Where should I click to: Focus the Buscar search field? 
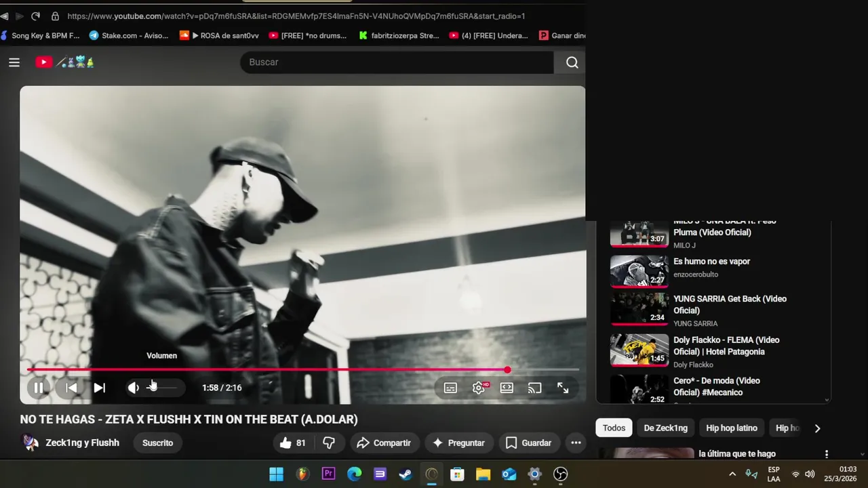click(x=397, y=62)
